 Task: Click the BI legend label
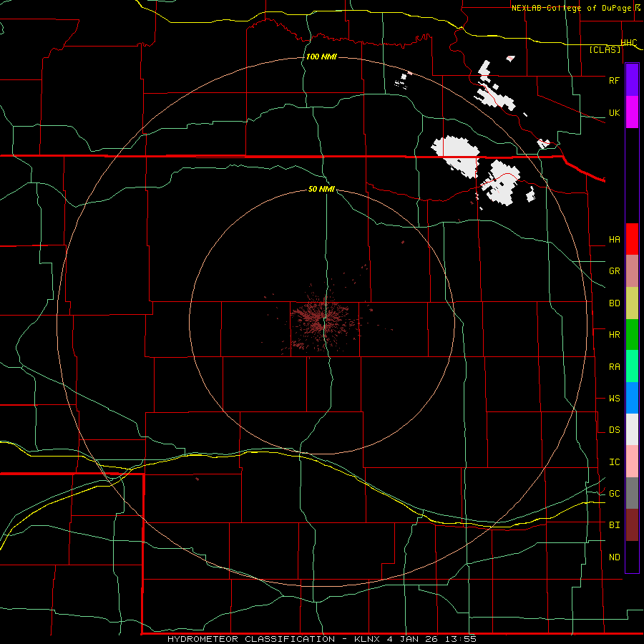[614, 525]
